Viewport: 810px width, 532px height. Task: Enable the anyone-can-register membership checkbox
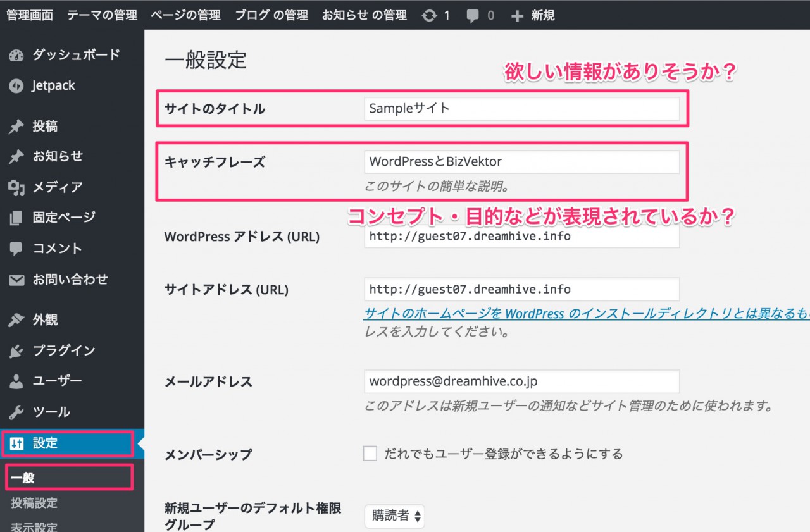pyautogui.click(x=370, y=454)
